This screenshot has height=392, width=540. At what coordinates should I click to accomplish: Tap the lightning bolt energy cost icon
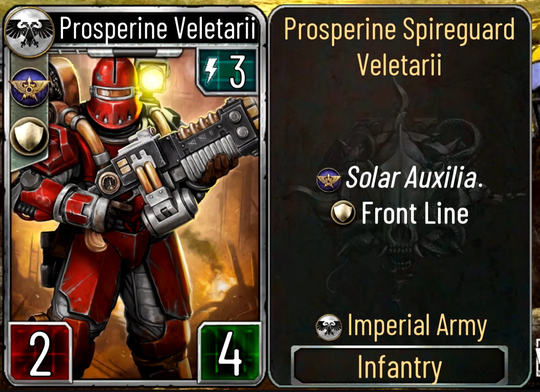pyautogui.click(x=212, y=71)
